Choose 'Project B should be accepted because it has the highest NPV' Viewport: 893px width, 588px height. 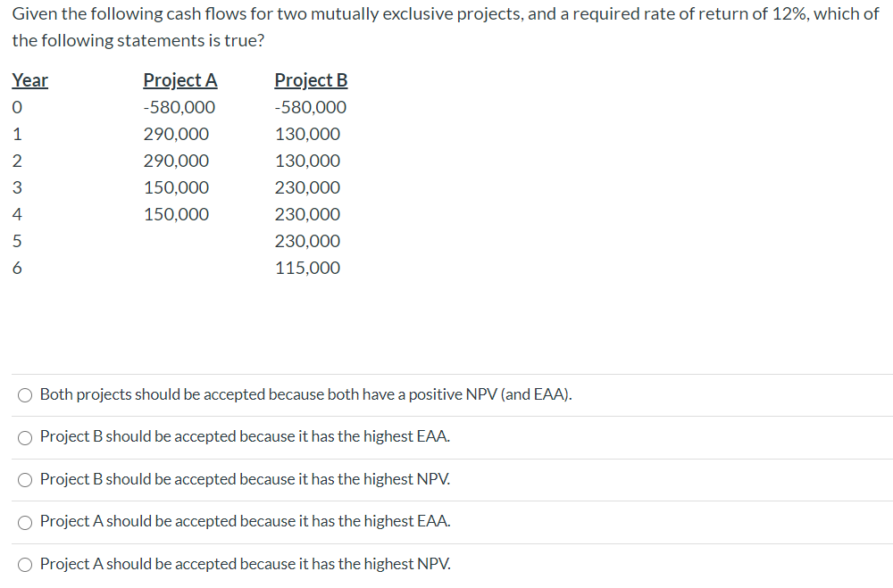25,479
